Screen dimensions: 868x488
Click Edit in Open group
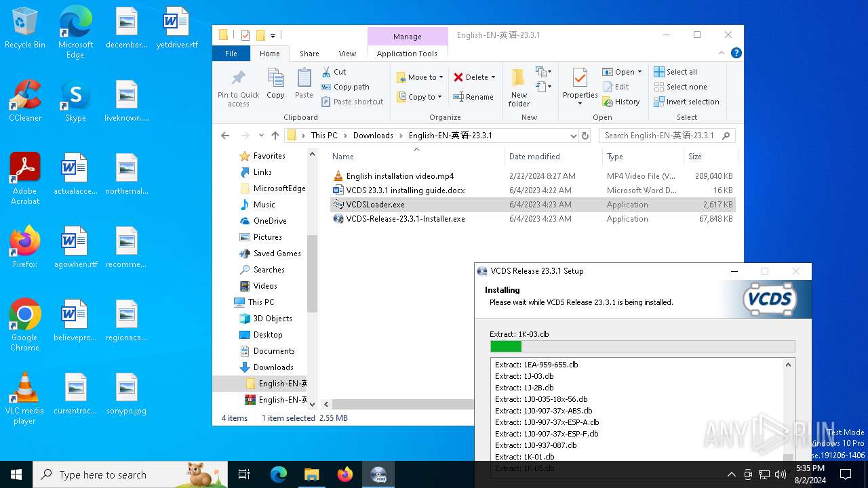tap(615, 87)
